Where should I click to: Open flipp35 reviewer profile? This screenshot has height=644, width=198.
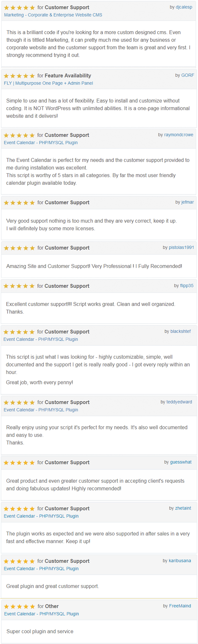187,286
